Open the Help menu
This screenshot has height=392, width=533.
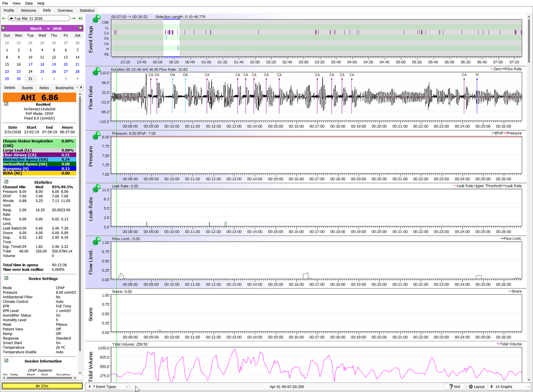[x=41, y=3]
